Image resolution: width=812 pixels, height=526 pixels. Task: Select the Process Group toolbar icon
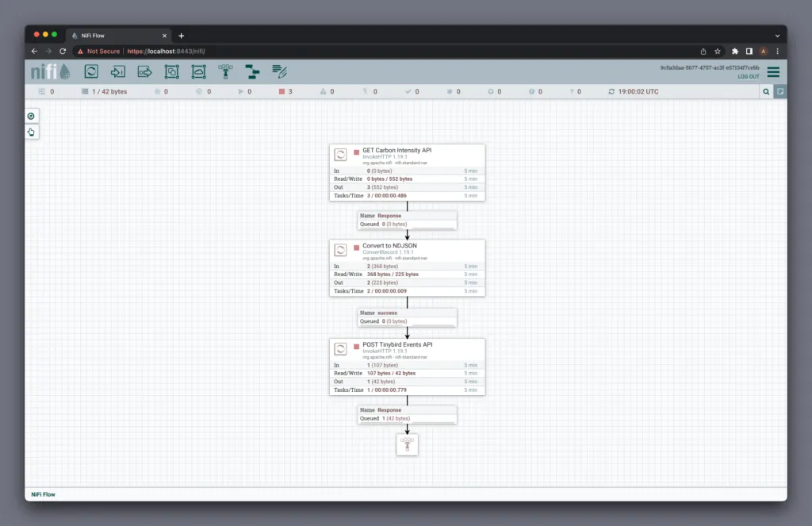pos(171,71)
